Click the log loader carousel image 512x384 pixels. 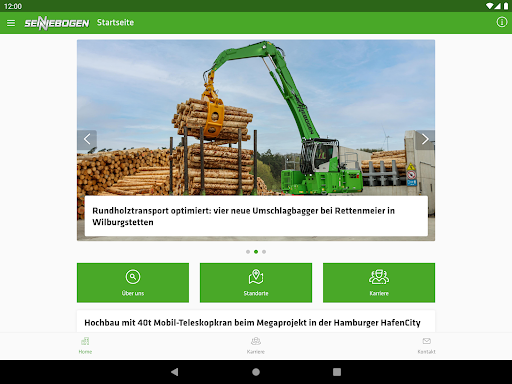(x=256, y=117)
